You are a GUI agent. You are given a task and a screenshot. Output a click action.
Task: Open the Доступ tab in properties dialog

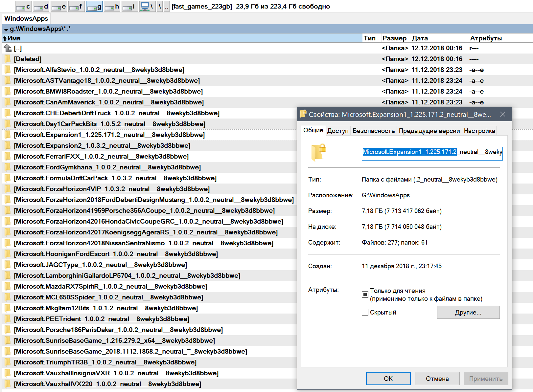[338, 131]
